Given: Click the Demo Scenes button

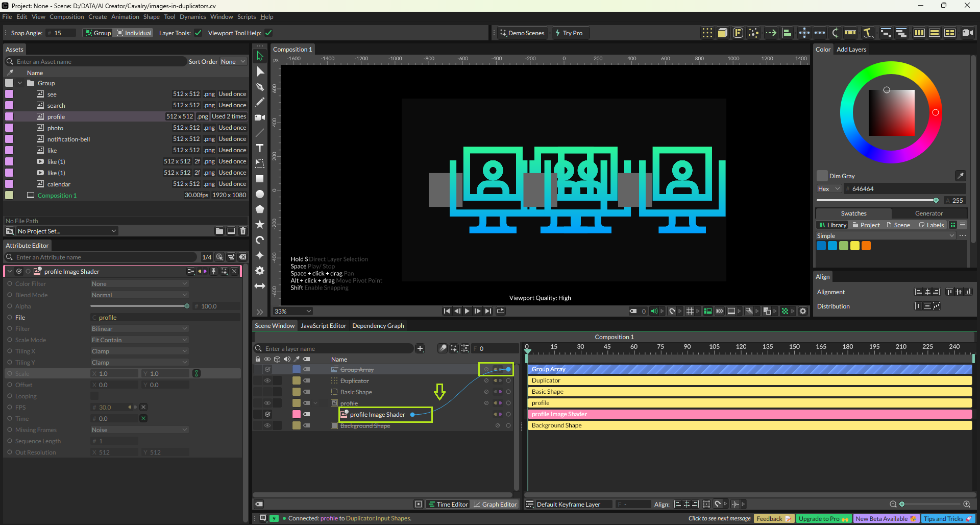Looking at the screenshot, I should (x=522, y=33).
